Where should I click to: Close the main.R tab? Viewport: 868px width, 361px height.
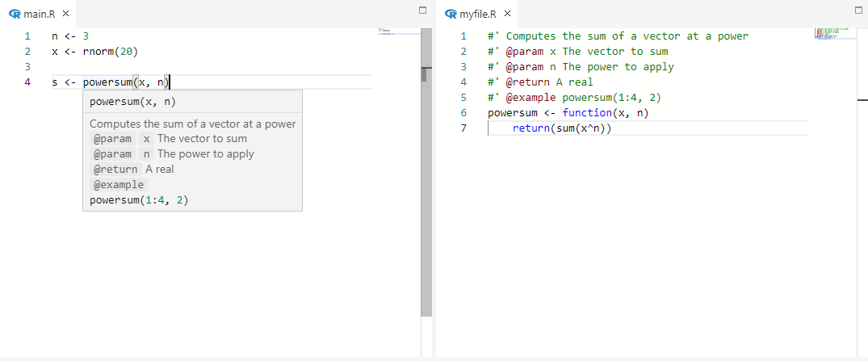(66, 14)
